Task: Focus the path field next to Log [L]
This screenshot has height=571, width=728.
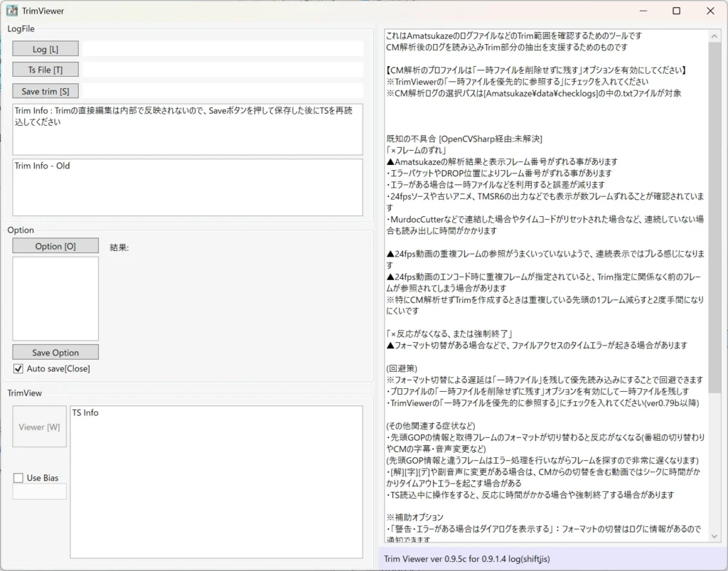Action: (x=223, y=49)
